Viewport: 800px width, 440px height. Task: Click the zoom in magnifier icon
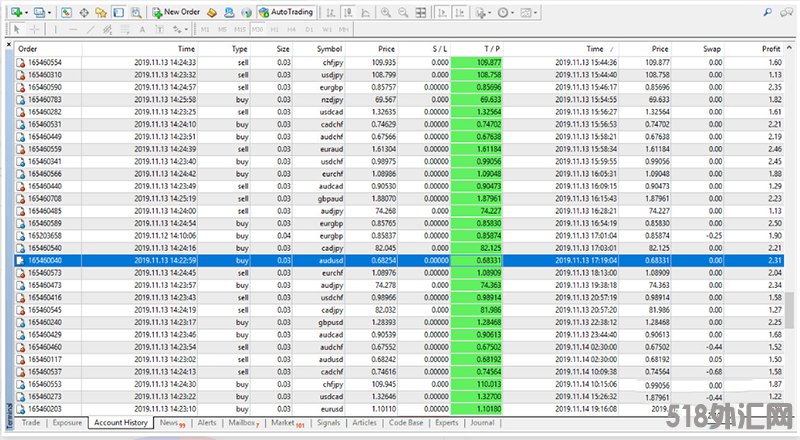[387, 13]
